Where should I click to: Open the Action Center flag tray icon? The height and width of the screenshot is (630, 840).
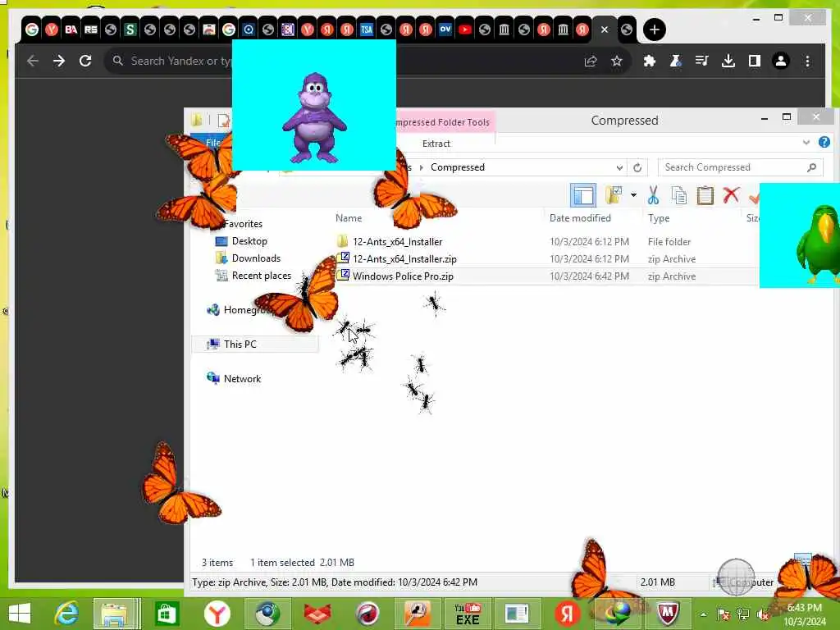click(724, 614)
